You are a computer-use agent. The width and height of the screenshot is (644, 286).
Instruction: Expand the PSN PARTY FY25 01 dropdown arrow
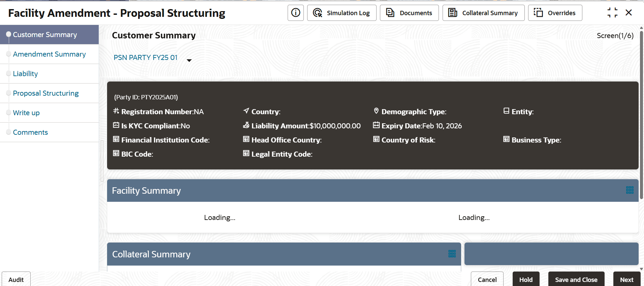click(x=189, y=60)
